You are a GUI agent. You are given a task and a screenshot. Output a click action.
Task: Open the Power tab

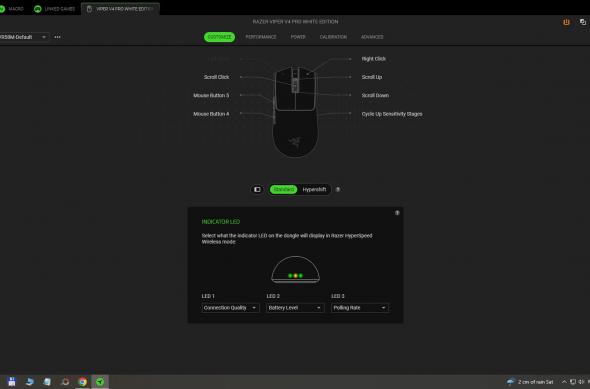(x=298, y=37)
